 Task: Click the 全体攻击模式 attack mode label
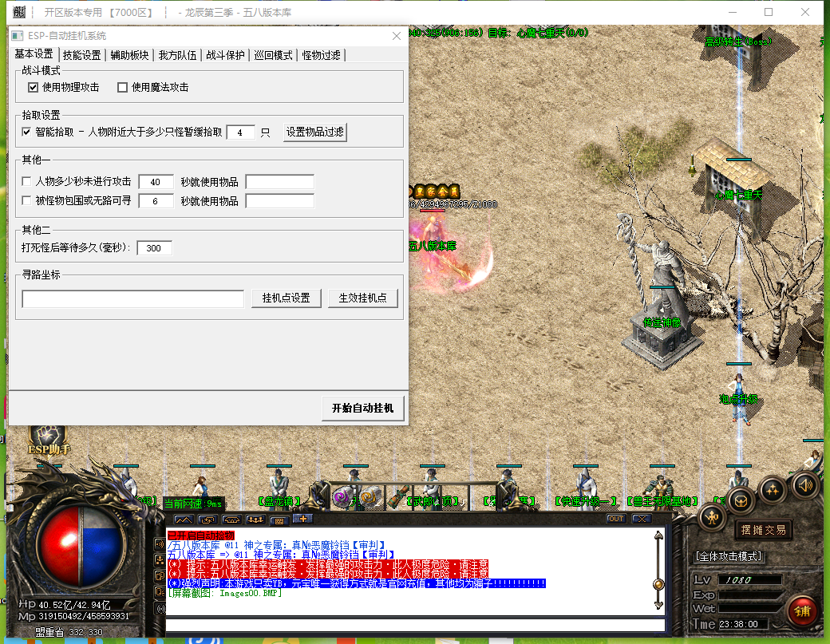729,556
